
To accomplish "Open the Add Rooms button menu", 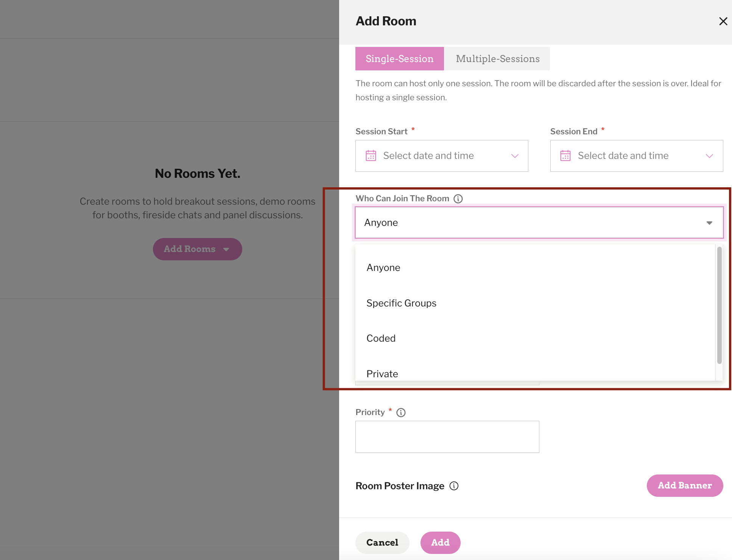I will coord(197,249).
